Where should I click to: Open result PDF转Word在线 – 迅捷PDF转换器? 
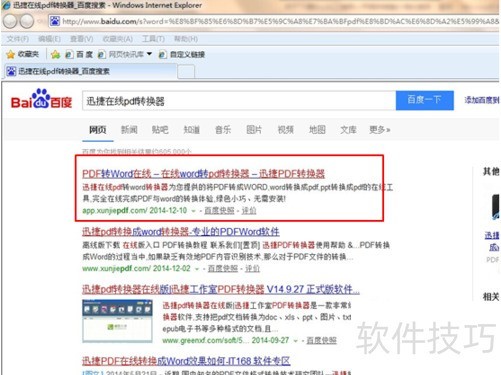(x=203, y=174)
